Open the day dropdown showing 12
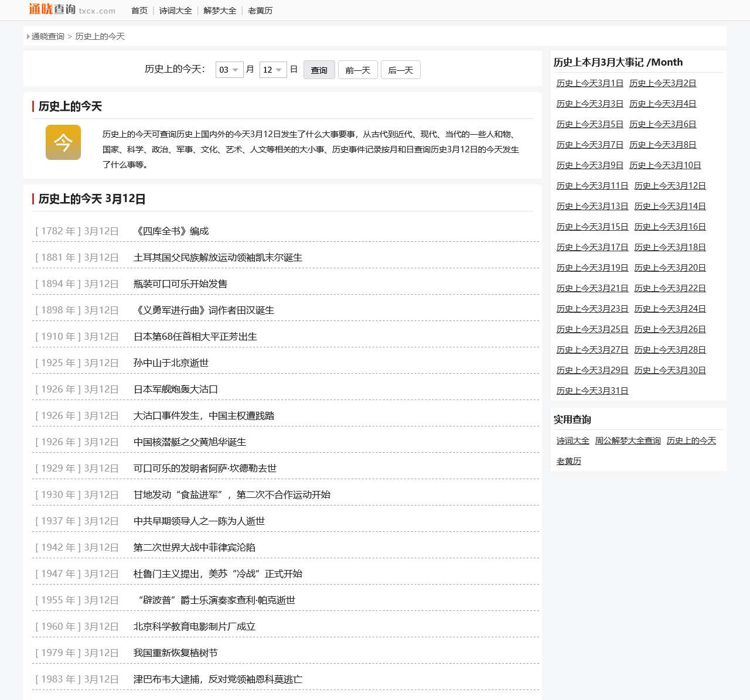750x700 pixels. click(x=272, y=70)
